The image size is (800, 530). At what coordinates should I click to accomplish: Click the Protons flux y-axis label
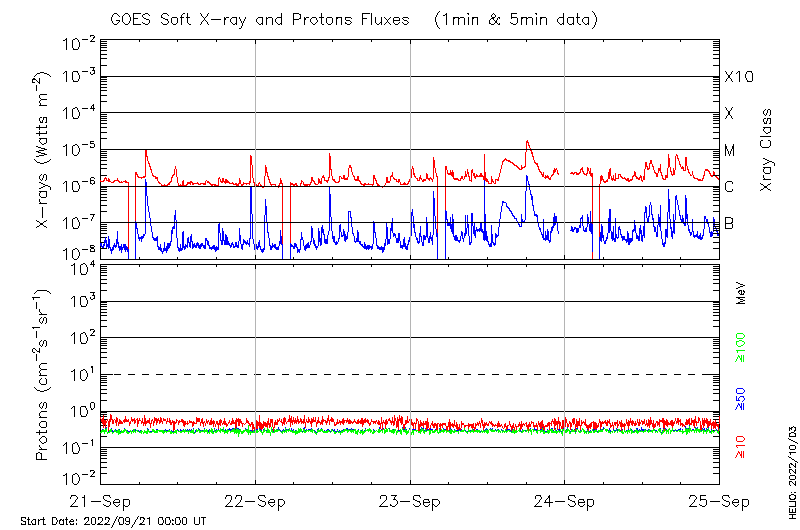click(43, 375)
